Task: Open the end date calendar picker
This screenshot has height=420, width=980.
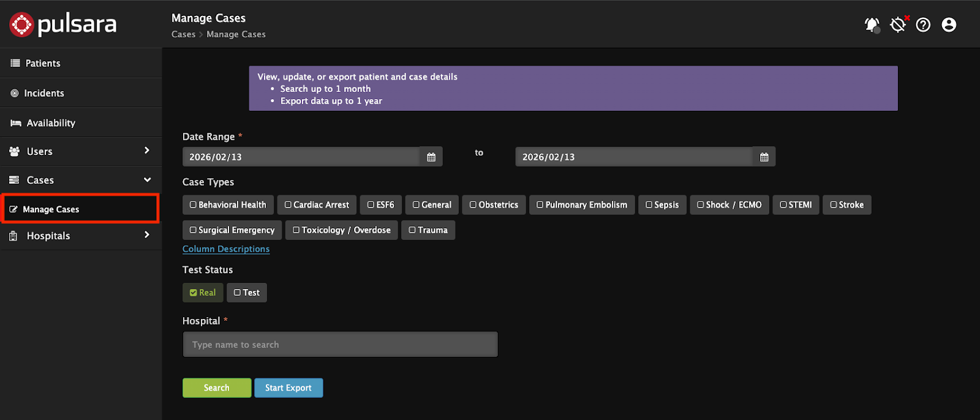Action: [x=764, y=157]
